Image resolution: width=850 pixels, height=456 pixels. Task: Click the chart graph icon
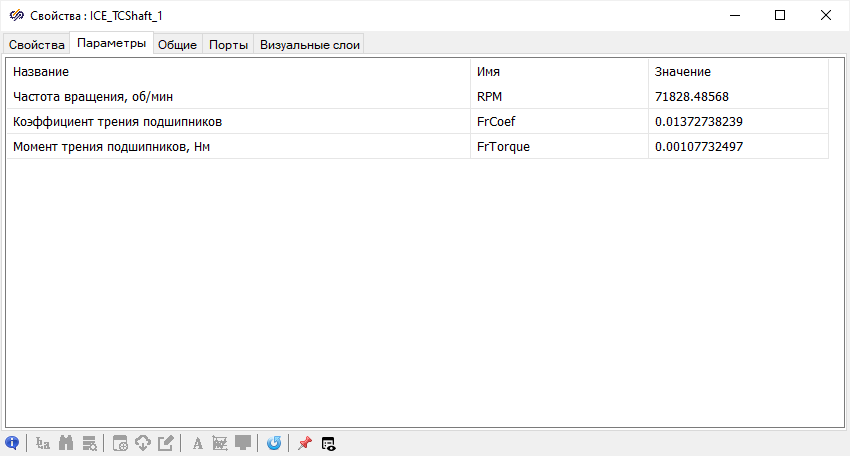220,443
